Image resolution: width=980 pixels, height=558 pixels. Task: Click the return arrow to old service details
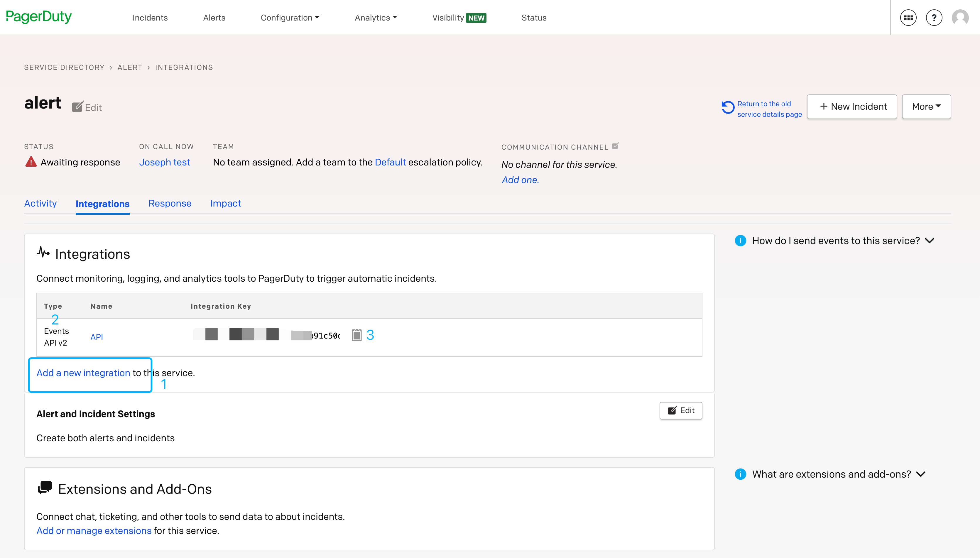tap(728, 108)
